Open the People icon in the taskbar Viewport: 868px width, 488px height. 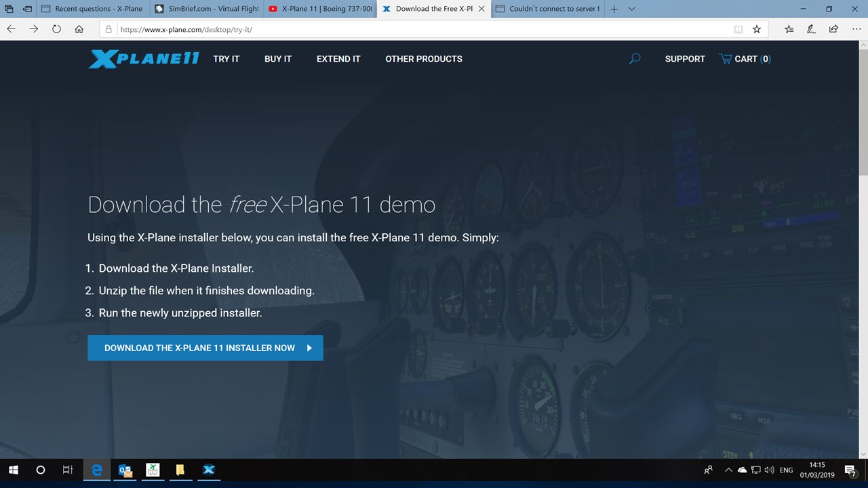coord(709,470)
